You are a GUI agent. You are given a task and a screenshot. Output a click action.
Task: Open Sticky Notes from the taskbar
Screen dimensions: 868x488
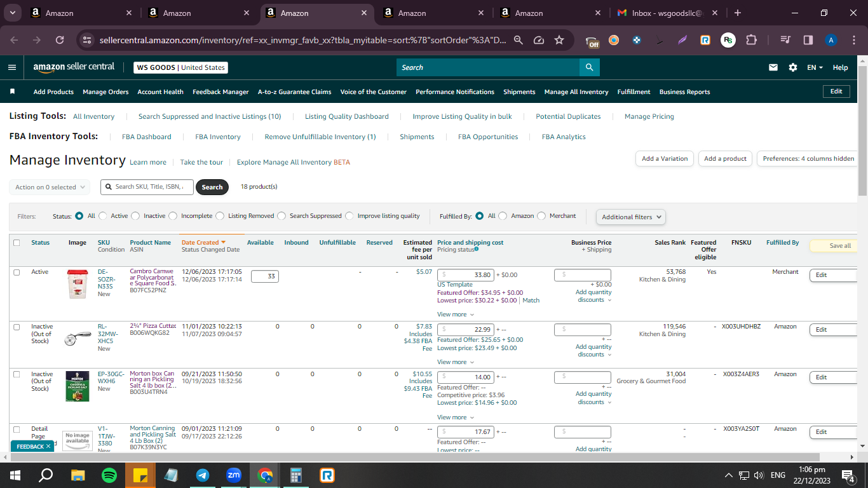pyautogui.click(x=140, y=475)
